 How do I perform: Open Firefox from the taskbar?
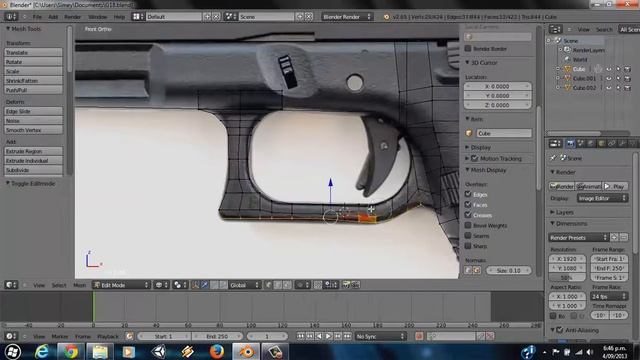(x=217, y=351)
